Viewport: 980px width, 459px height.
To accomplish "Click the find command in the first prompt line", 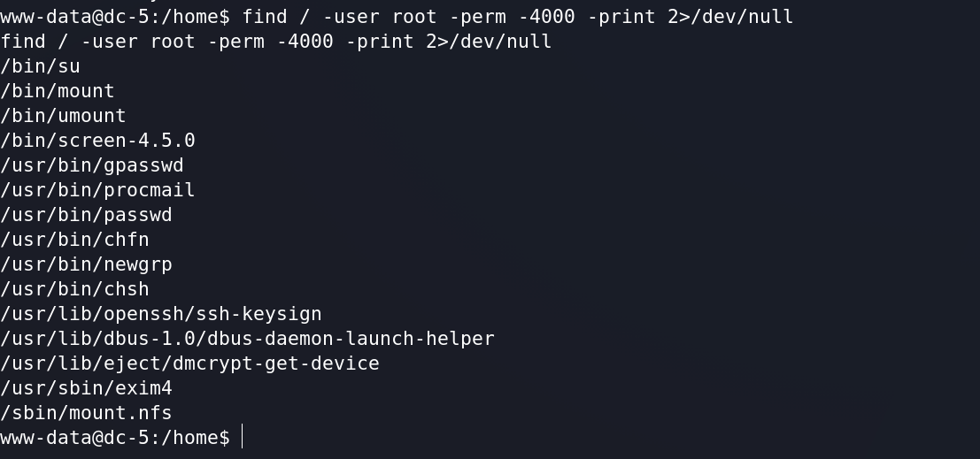I will (x=518, y=17).
